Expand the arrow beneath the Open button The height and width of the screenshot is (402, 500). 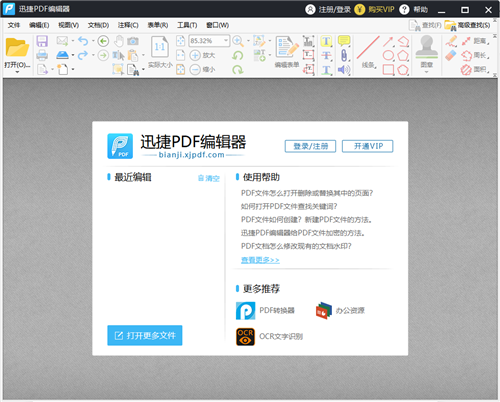point(17,72)
